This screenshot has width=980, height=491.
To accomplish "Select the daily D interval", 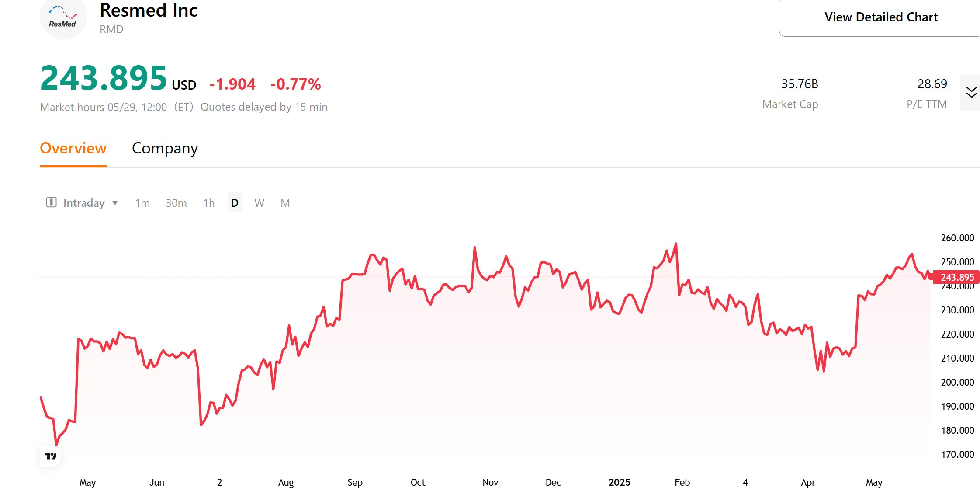I will pos(235,203).
